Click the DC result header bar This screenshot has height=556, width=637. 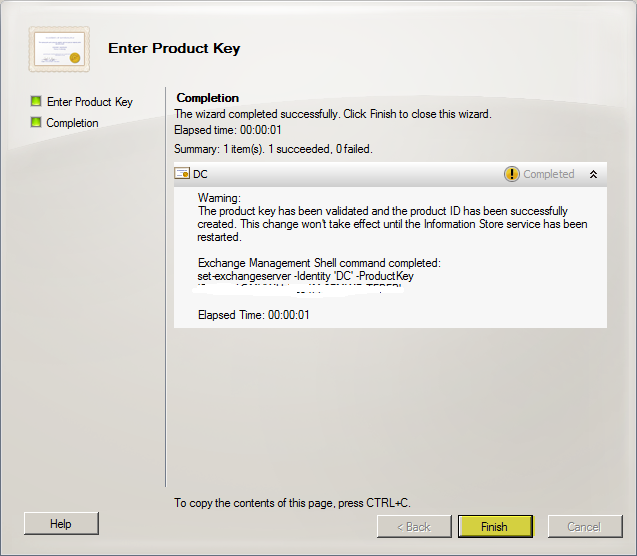tap(390, 174)
